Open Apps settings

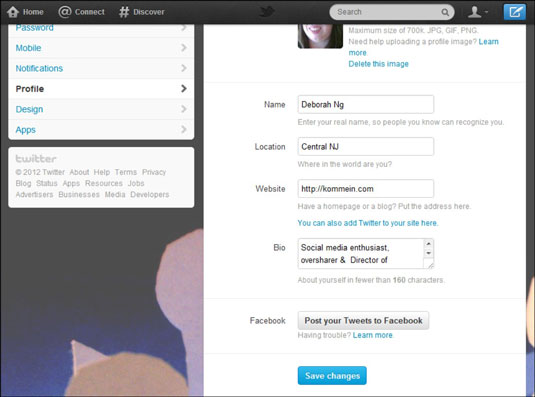(x=101, y=130)
